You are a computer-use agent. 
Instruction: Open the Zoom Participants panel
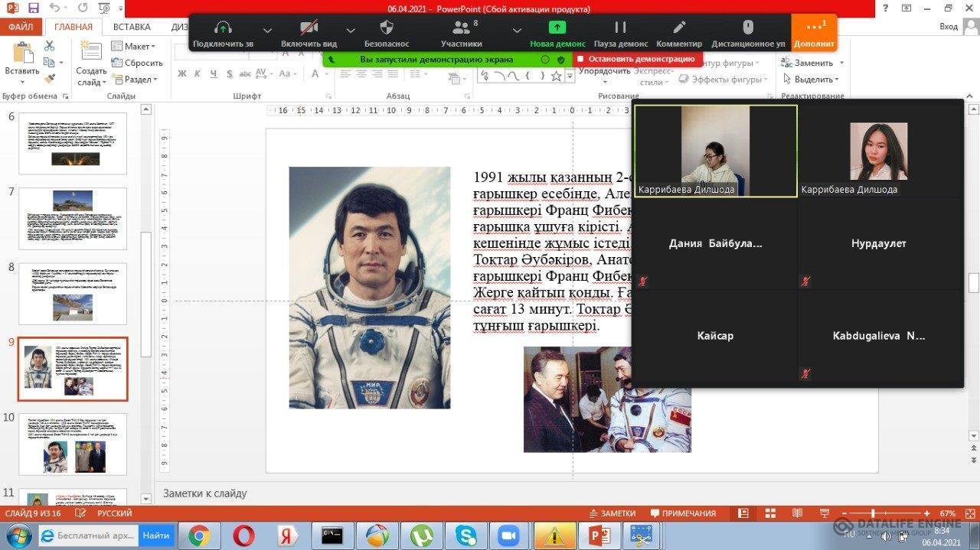[x=461, y=29]
